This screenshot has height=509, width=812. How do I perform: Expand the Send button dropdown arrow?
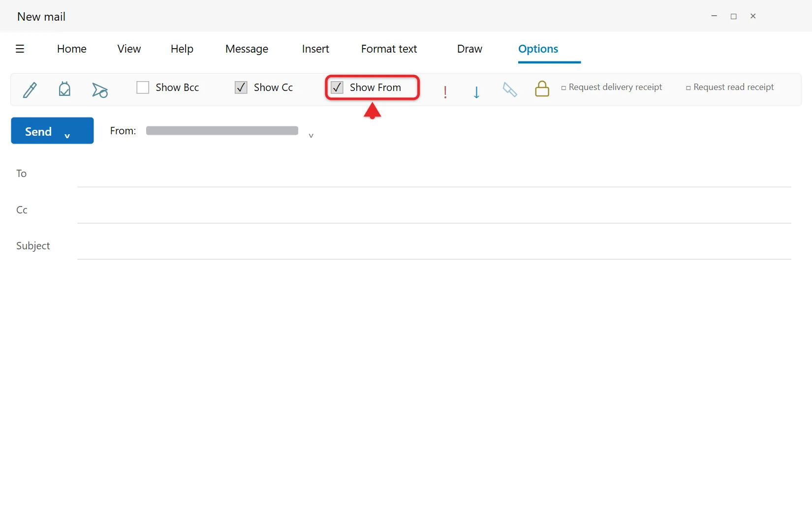point(67,136)
